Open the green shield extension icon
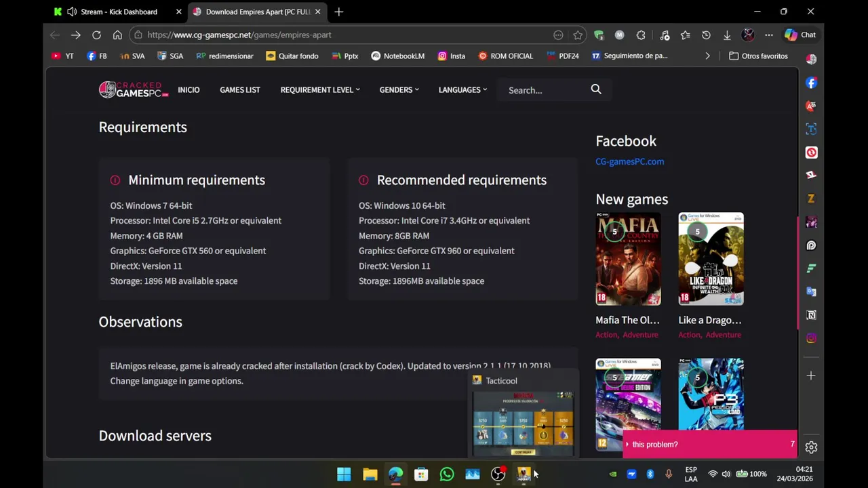This screenshot has width=868, height=488. point(599,35)
